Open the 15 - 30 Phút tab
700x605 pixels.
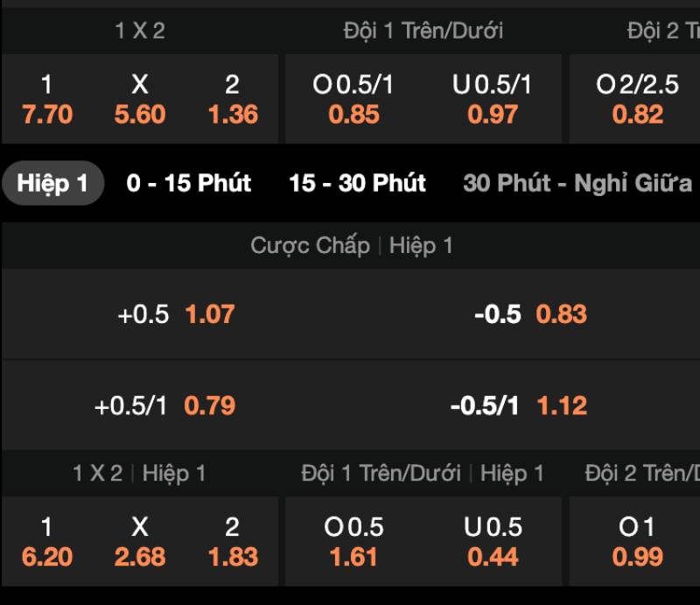(357, 184)
